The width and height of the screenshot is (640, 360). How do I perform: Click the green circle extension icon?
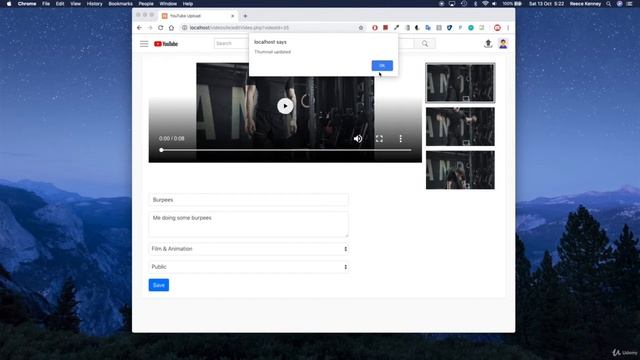click(x=471, y=28)
